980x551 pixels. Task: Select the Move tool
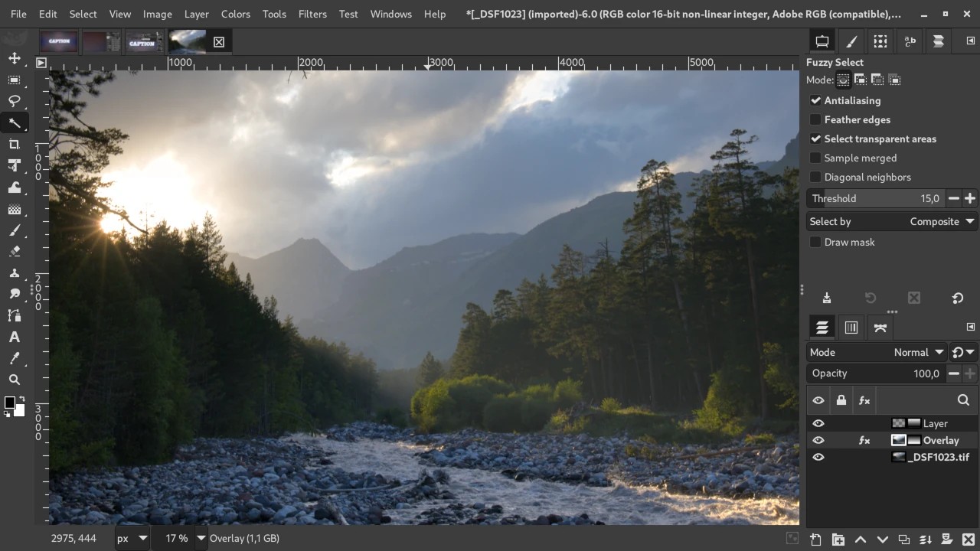click(x=14, y=58)
